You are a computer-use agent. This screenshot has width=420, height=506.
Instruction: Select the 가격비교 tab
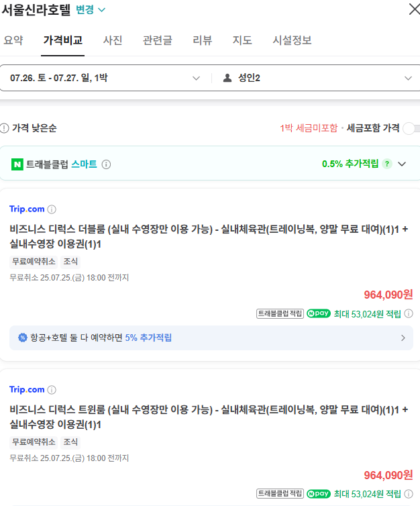[x=63, y=40]
